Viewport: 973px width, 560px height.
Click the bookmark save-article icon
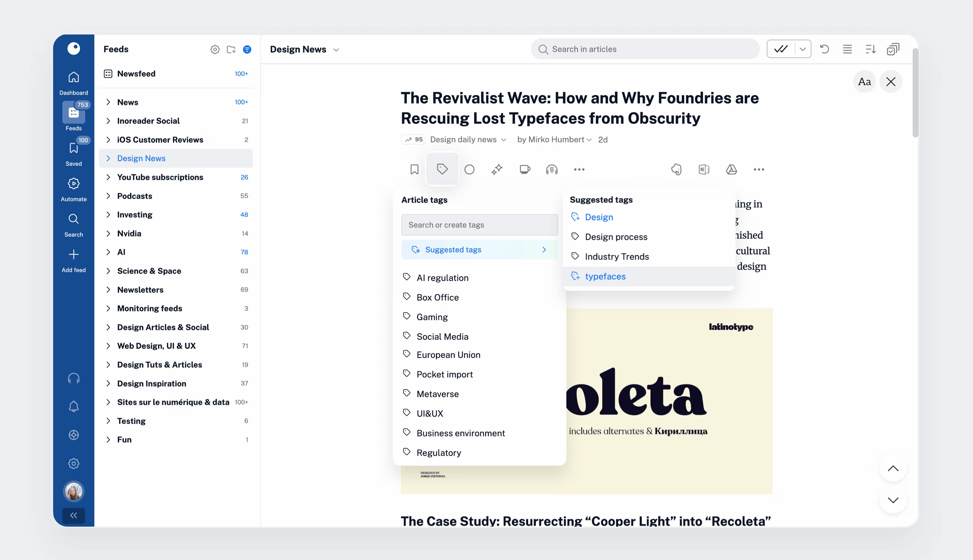pos(414,169)
